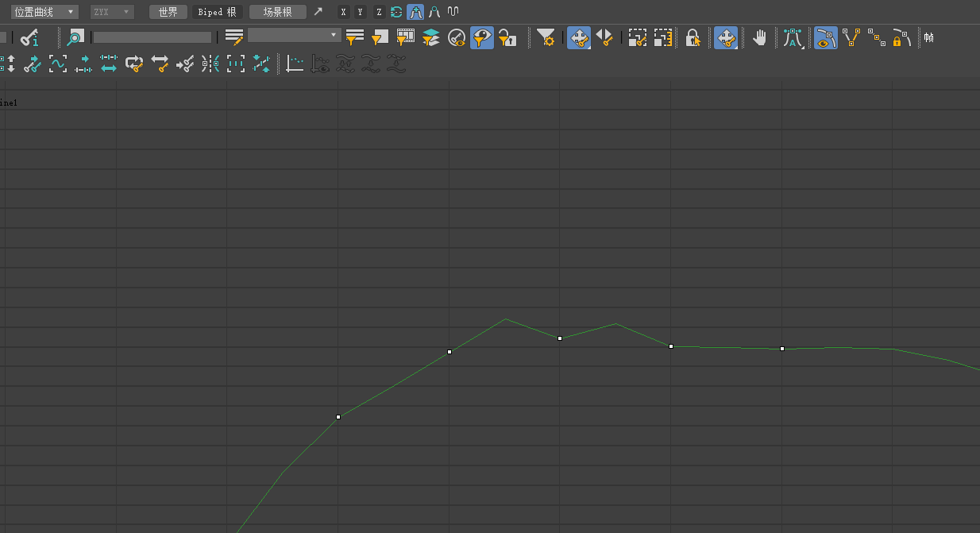
Task: Click the squares with up-down arrows icon
Action: 8,64
